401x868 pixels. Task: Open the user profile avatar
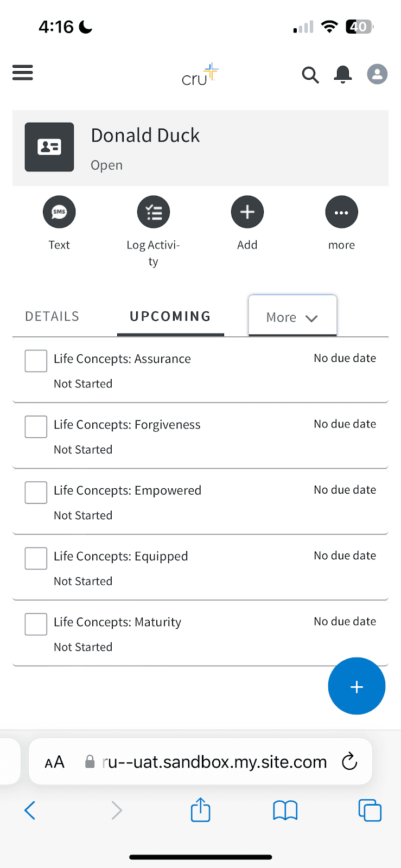(x=377, y=74)
